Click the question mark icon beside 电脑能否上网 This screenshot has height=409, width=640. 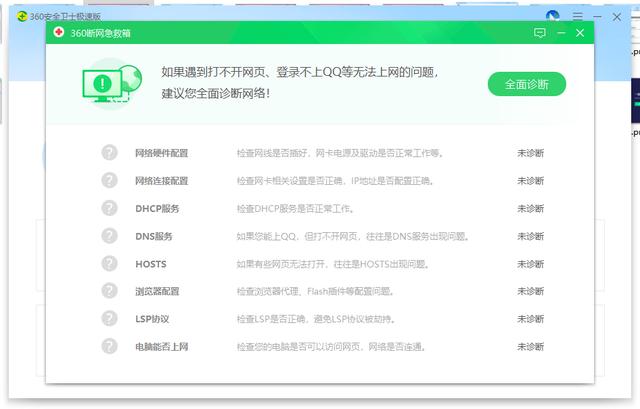[109, 347]
